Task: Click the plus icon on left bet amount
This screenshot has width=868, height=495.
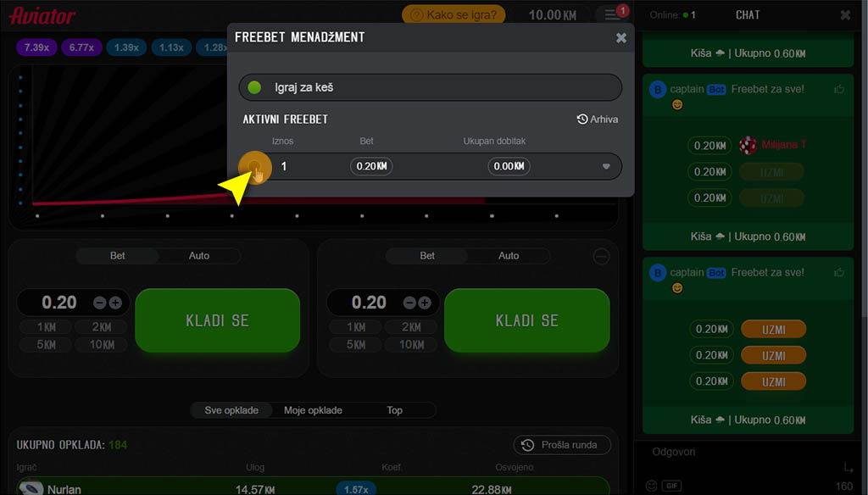Action: click(115, 303)
